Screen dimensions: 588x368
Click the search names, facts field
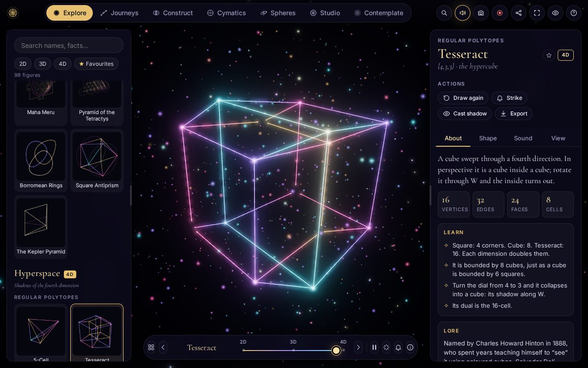69,46
